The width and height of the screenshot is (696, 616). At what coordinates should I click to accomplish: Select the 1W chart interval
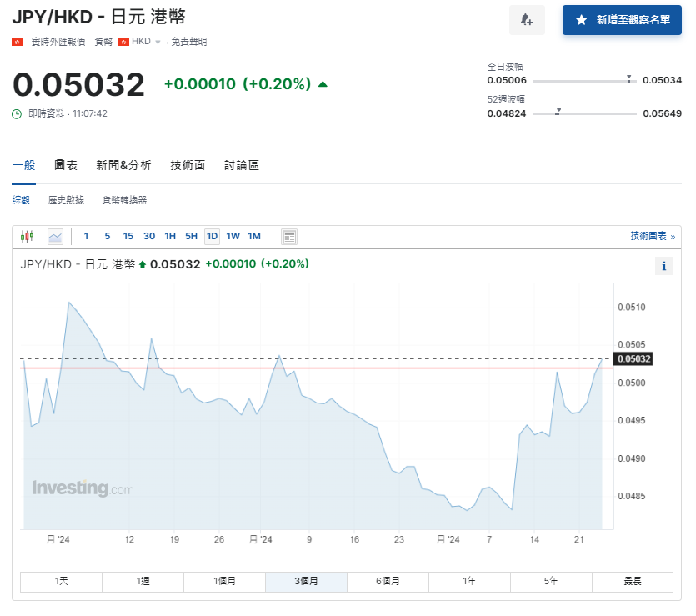[233, 237]
